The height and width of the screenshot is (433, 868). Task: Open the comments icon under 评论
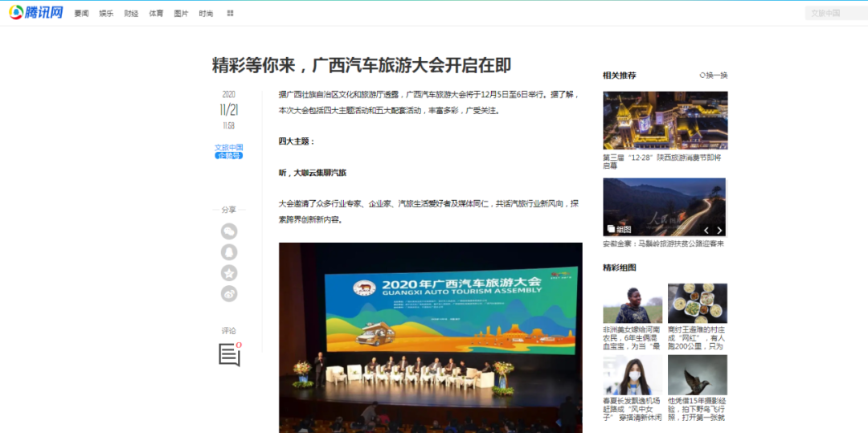tap(230, 354)
